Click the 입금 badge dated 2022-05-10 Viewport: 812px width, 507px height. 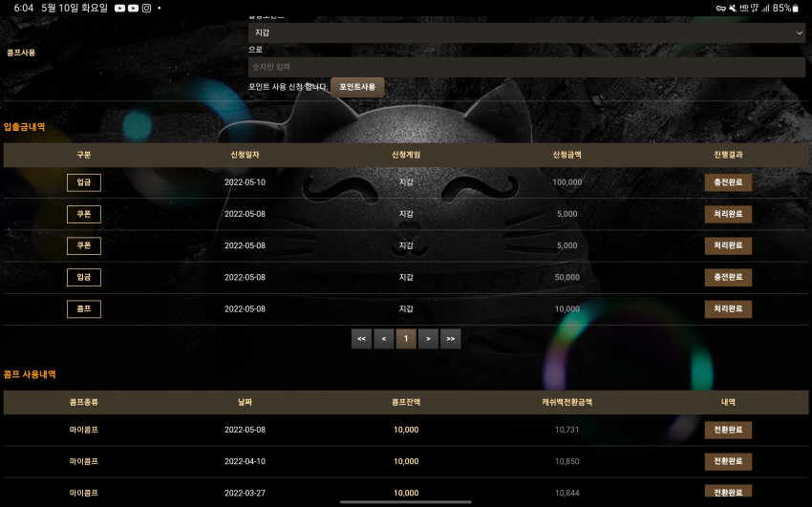pyautogui.click(x=84, y=182)
